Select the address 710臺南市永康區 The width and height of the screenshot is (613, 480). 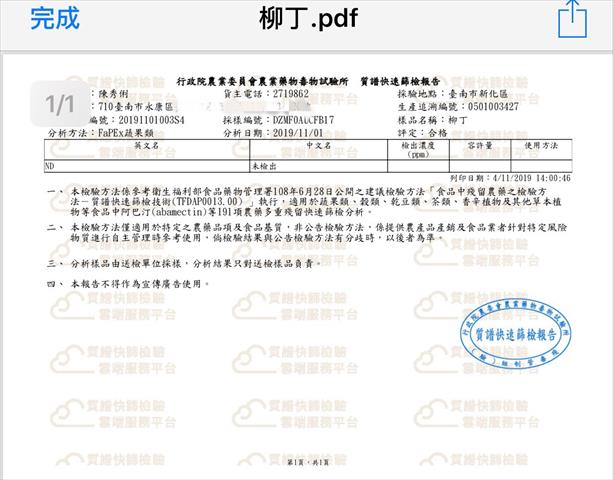pos(136,107)
